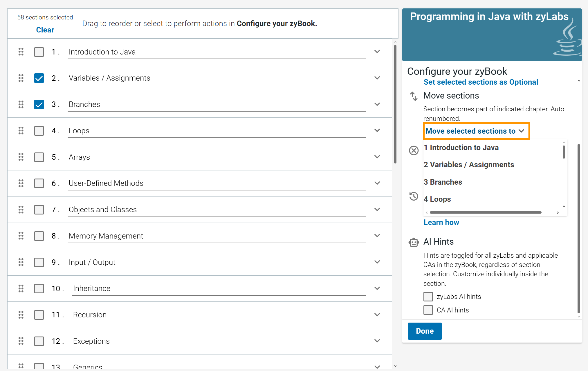
Task: Click drag handle for Objects and Classes
Action: pos(21,210)
